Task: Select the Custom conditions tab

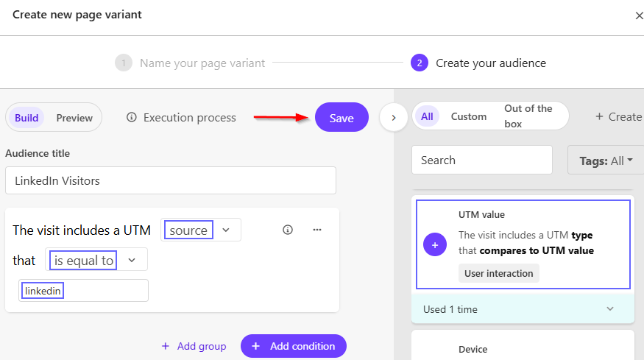Action: pos(469,117)
